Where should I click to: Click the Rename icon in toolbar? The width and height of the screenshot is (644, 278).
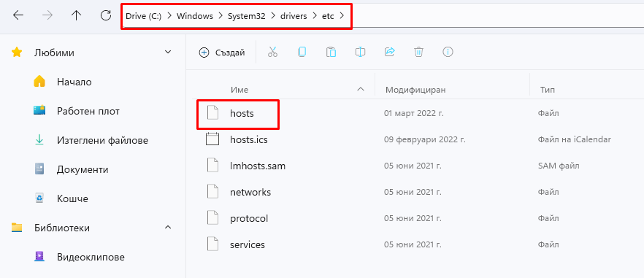pos(360,52)
